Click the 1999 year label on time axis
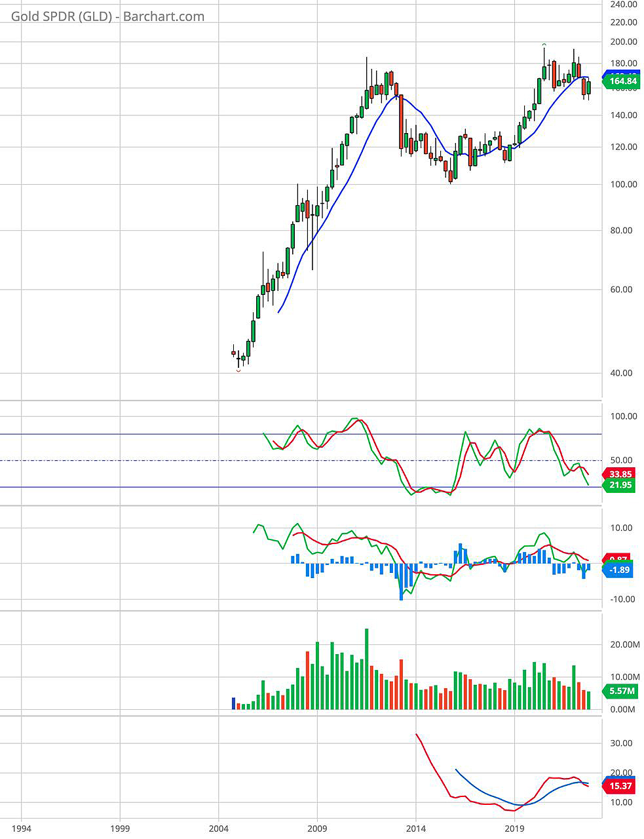This screenshot has width=644, height=839. pos(120,827)
